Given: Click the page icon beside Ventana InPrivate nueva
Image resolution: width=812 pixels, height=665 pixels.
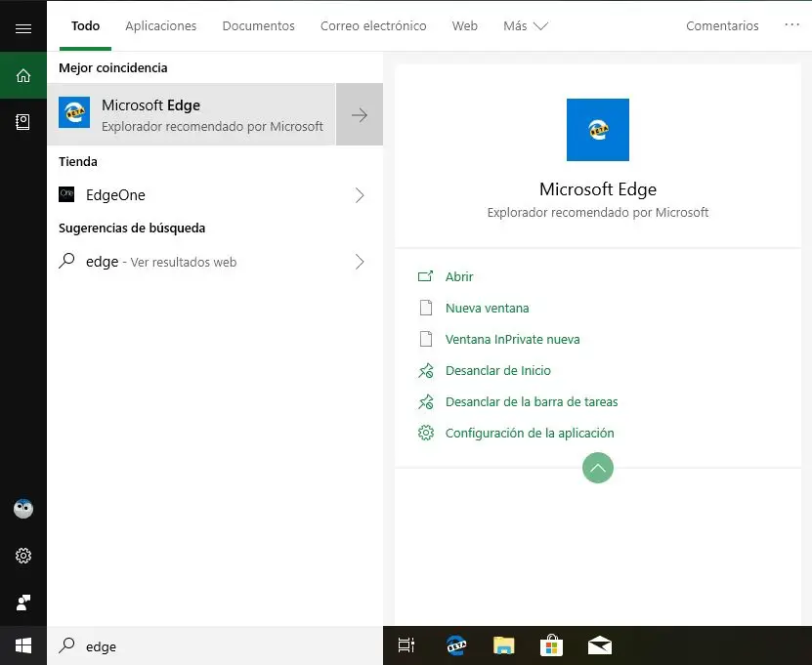Looking at the screenshot, I should [x=426, y=339].
